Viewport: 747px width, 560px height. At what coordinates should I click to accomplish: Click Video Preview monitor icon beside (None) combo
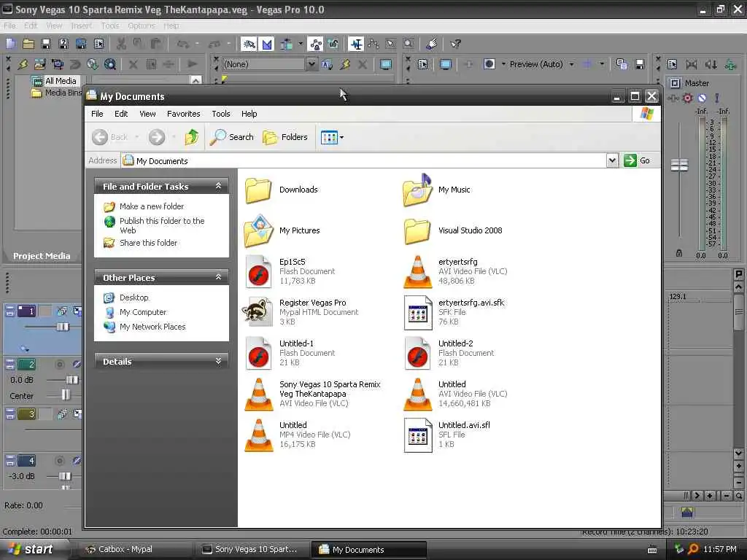coord(386,64)
